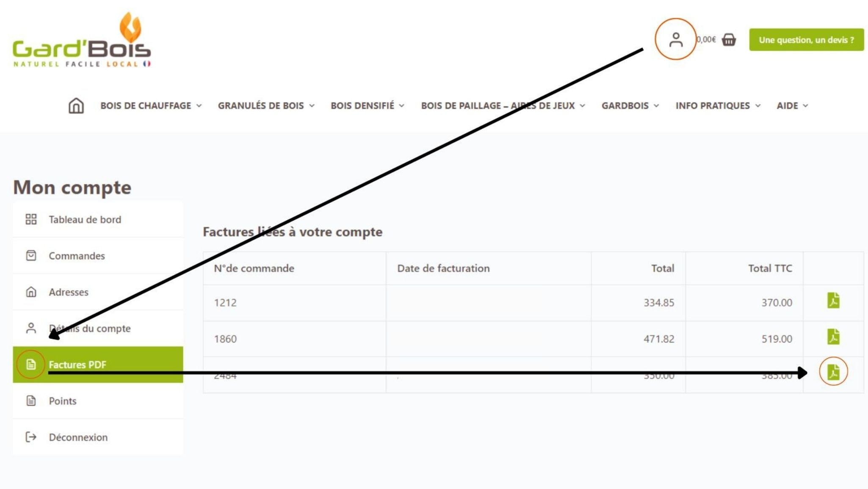The image size is (868, 489).
Task: Select Adresses in account sidebar
Action: (69, 292)
